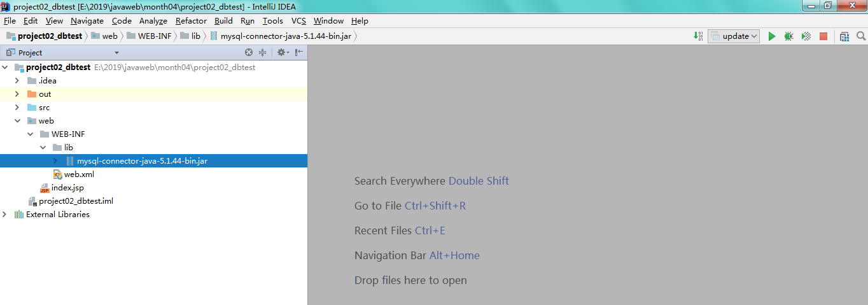Image resolution: width=868 pixels, height=305 pixels.
Task: Click the red Stop icon
Action: (x=823, y=36)
